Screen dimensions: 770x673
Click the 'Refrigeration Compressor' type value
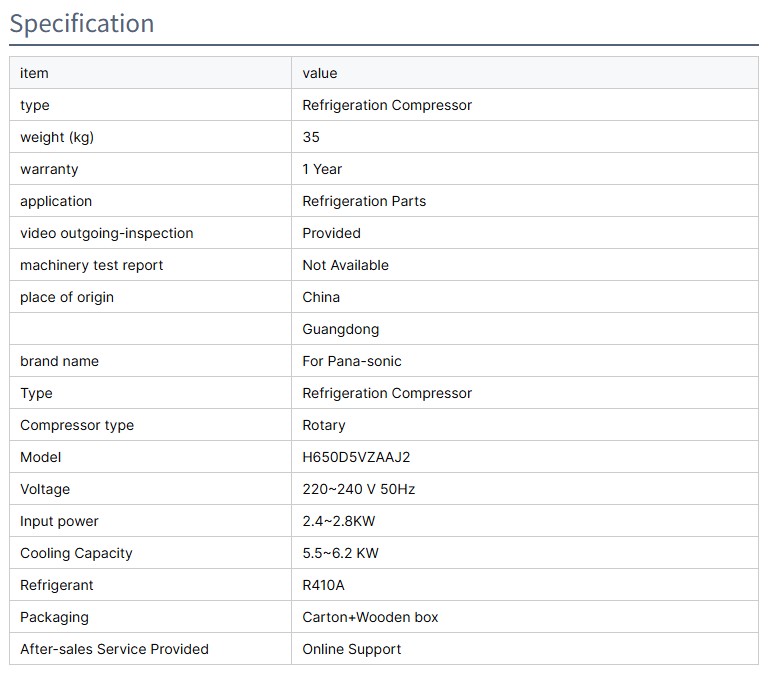pyautogui.click(x=387, y=105)
